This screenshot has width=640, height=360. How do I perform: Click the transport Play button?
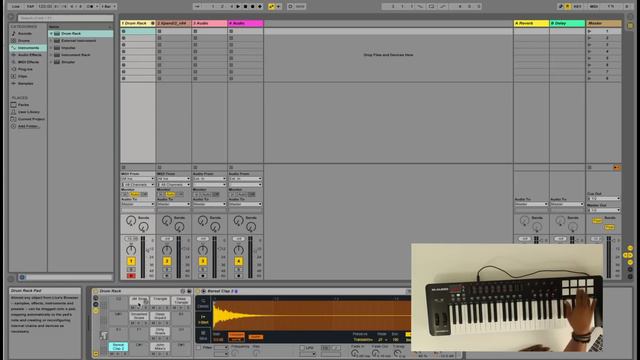[x=238, y=7]
